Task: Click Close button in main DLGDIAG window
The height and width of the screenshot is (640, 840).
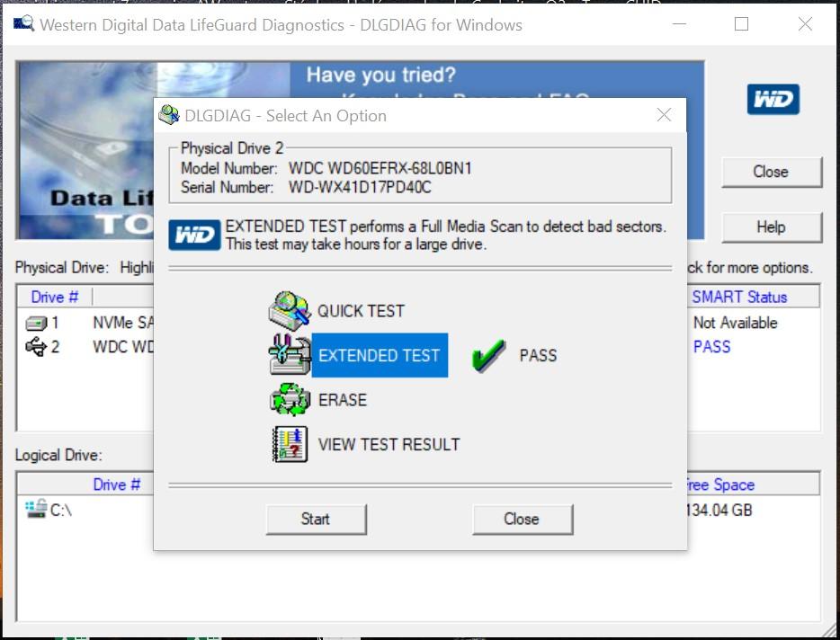Action: pos(772,172)
